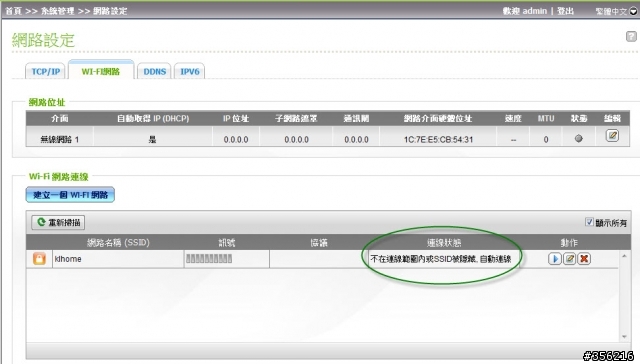Edit the wireless network 1 interface
The height and width of the screenshot is (364, 640).
612,135
